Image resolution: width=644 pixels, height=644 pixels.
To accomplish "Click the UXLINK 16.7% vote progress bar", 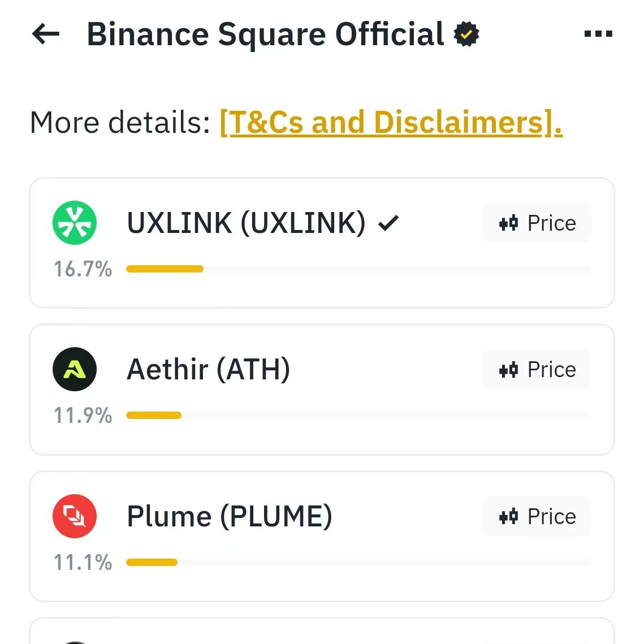I will [x=358, y=269].
